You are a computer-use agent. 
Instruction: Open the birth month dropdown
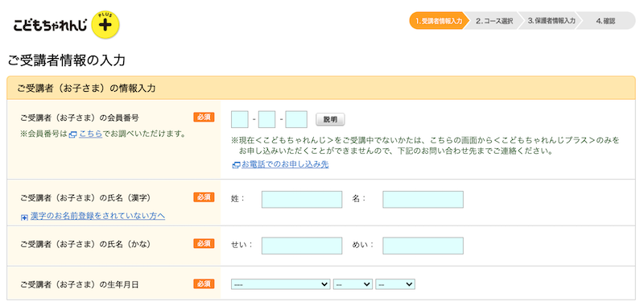pos(353,284)
